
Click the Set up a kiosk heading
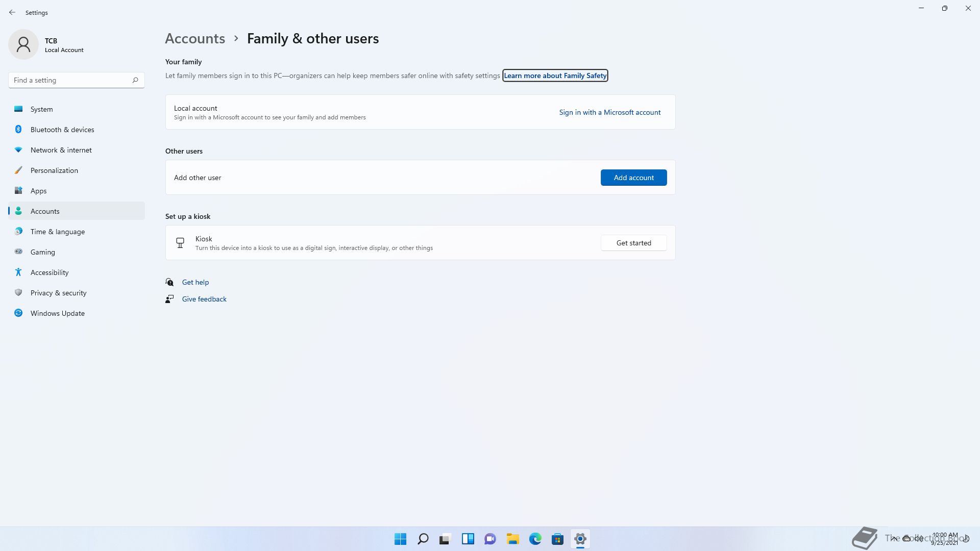tap(188, 216)
